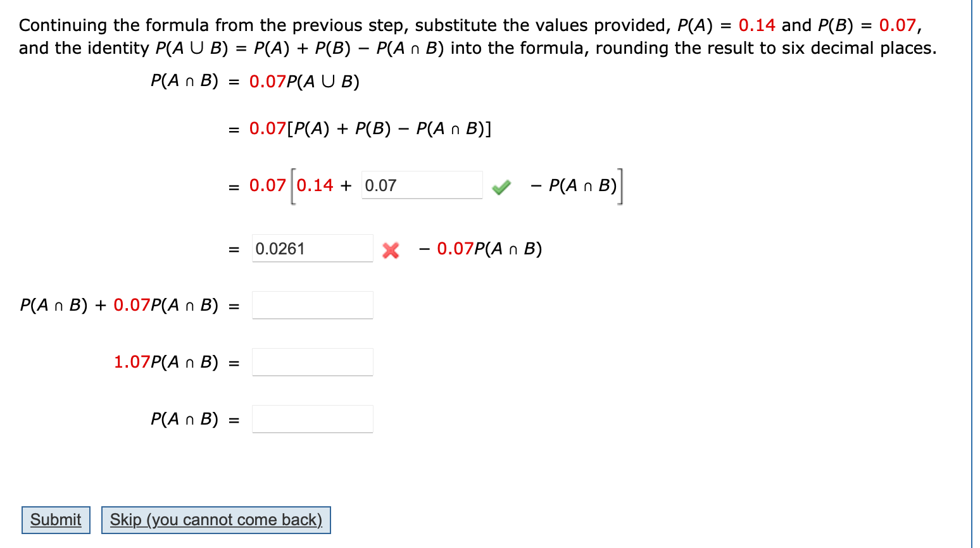
Task: Click the final P(A ∩ B) answer field
Action: tap(312, 418)
